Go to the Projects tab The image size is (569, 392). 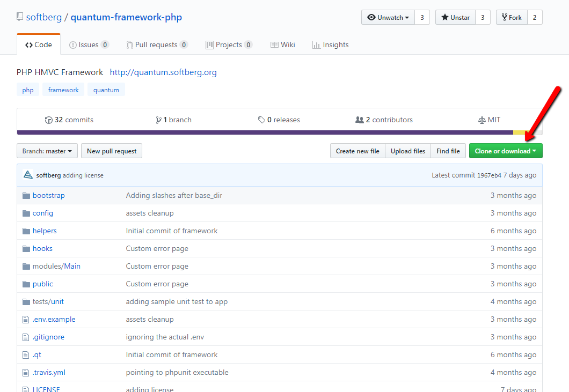tap(229, 45)
